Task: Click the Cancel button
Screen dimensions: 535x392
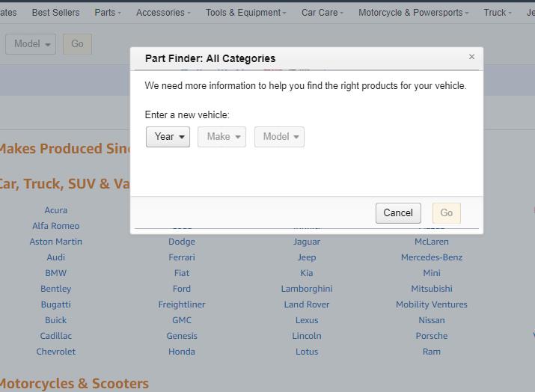Action: click(x=398, y=213)
